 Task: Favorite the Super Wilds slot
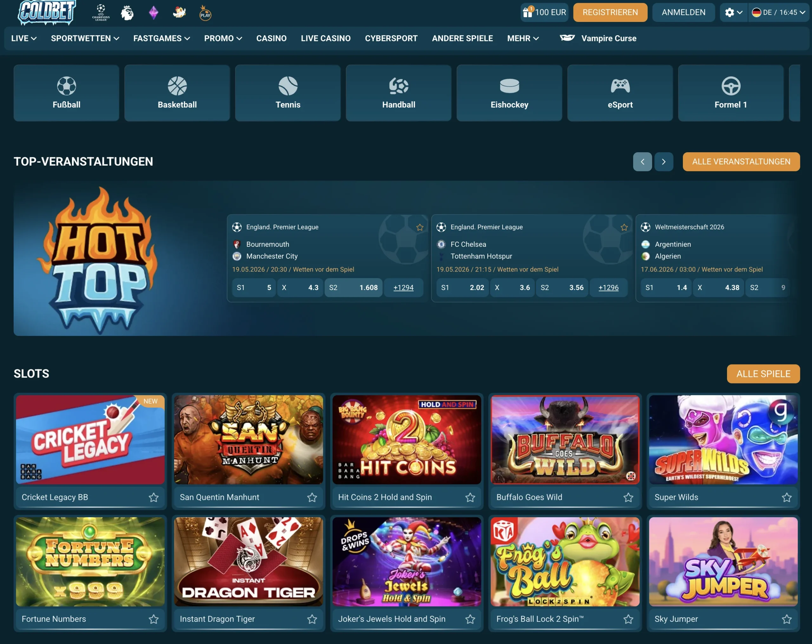[787, 497]
